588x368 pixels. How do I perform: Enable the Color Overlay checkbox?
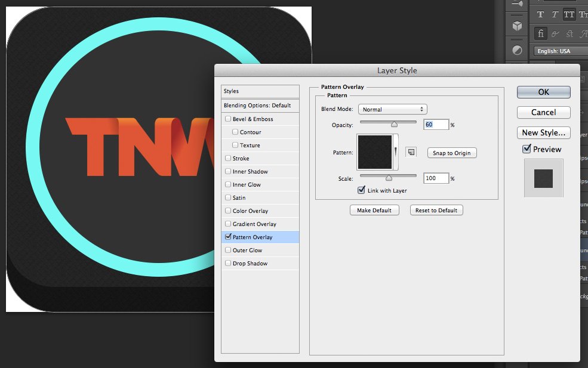coord(228,211)
